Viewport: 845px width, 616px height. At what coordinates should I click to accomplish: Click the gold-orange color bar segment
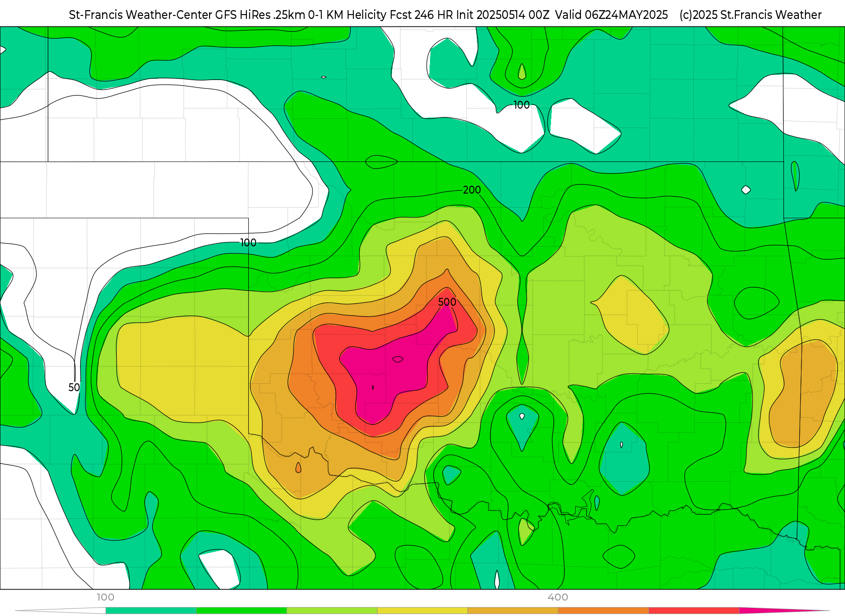[x=513, y=611]
